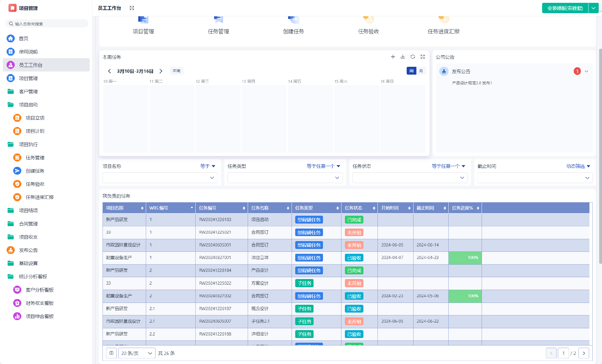Screen dimensions: 602x364
Task: Click the download icon in weekly tasks
Action: pos(403,57)
